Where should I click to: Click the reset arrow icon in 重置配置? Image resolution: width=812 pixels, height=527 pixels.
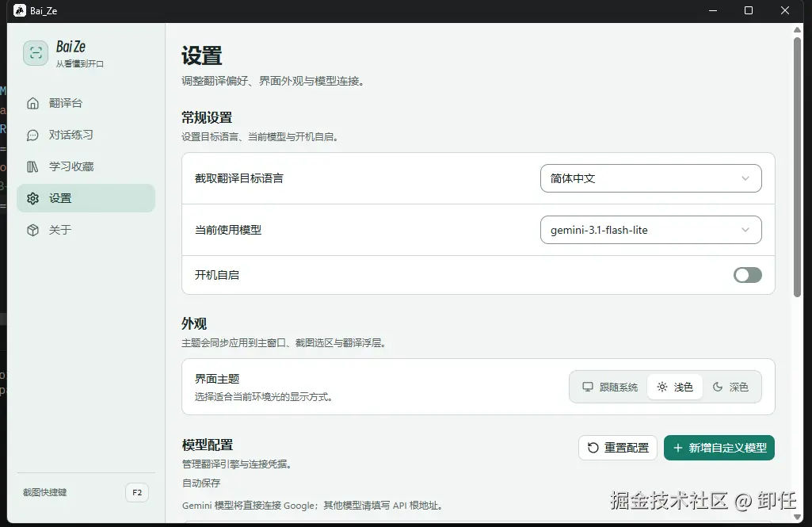tap(593, 448)
